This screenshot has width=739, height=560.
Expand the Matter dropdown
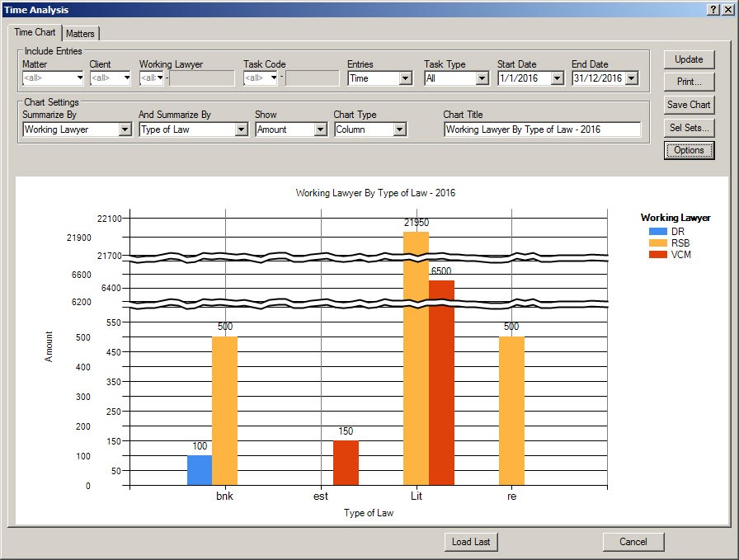tap(80, 78)
